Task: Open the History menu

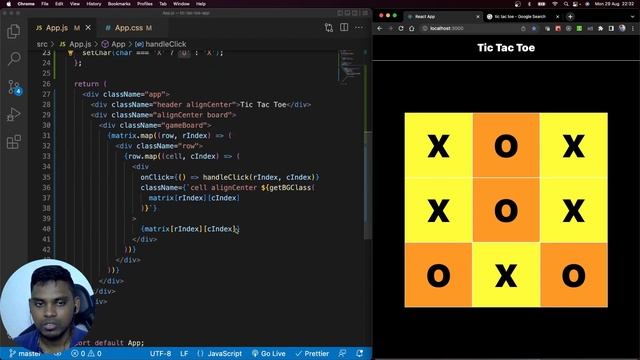Action: [93, 4]
